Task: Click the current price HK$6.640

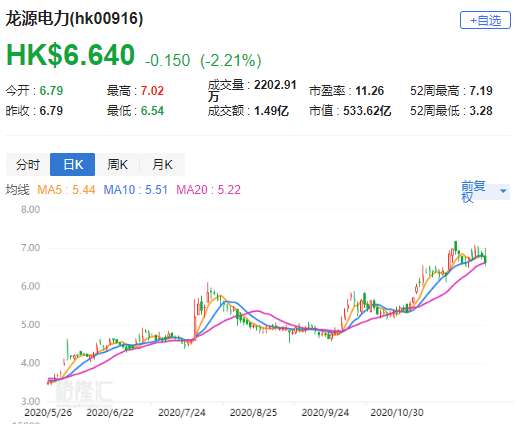Action: 70,55
